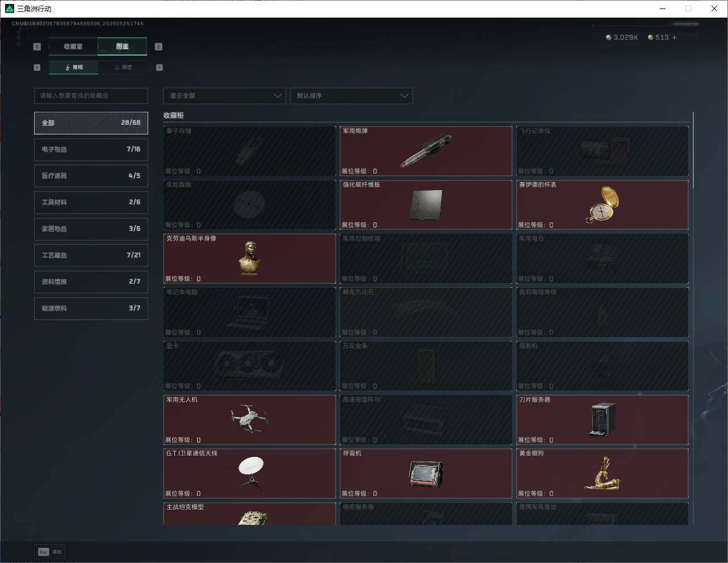Select the 常规 sub-tab
728x563 pixels.
coord(74,68)
